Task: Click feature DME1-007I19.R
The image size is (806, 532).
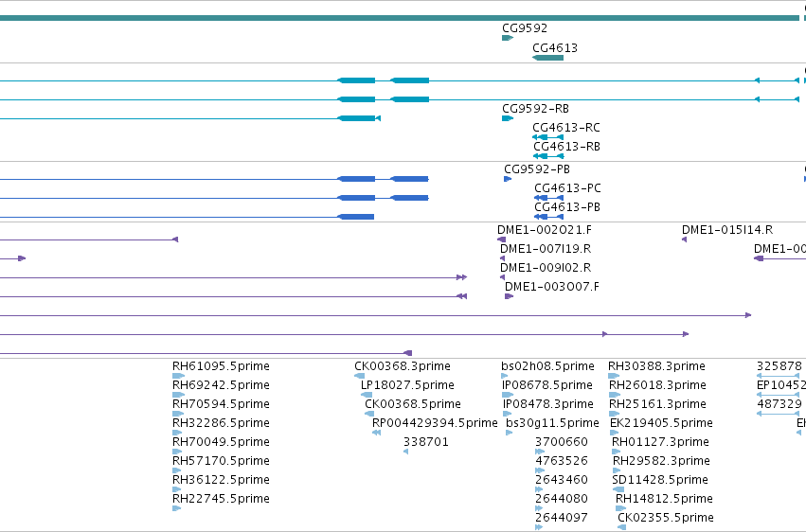Action: click(546, 249)
